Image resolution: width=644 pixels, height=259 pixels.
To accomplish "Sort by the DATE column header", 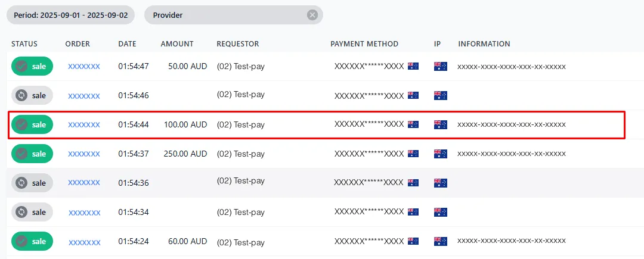I will click(x=127, y=44).
